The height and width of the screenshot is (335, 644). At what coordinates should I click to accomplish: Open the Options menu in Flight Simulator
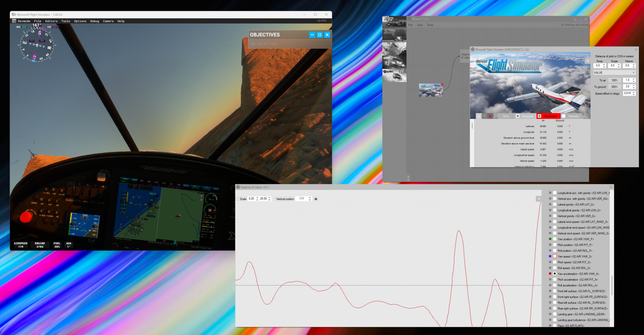[80, 21]
